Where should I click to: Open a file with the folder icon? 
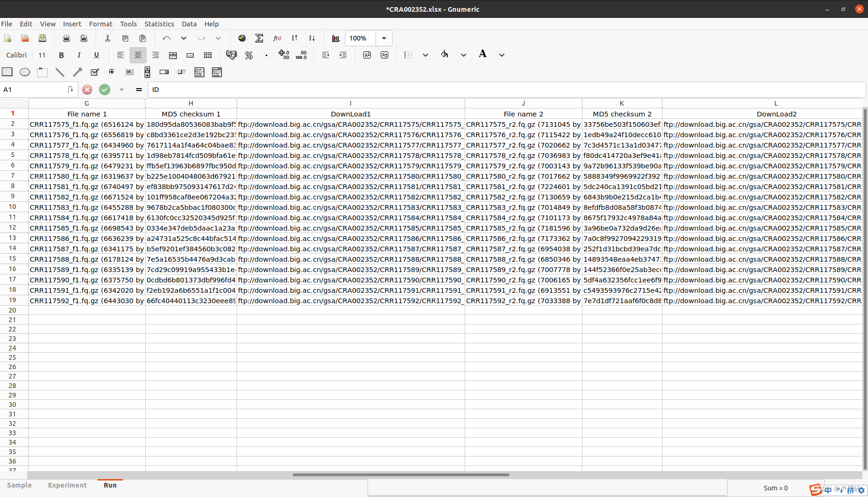[x=25, y=38]
